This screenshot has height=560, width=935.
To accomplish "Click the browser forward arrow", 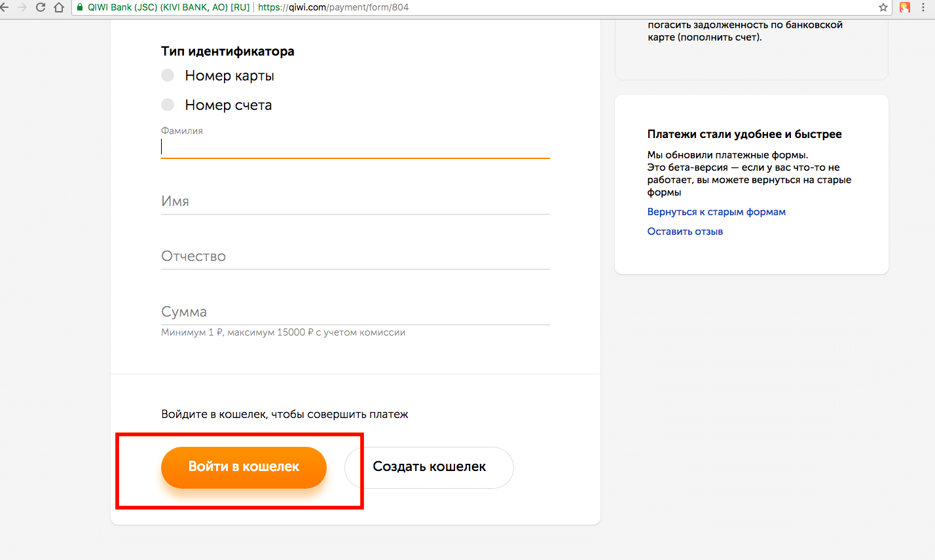I will (22, 8).
